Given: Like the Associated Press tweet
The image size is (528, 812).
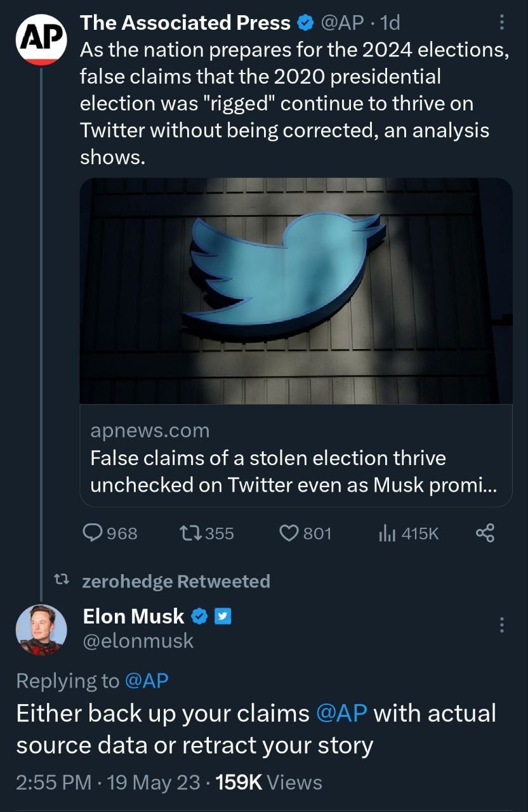Looking at the screenshot, I should click(290, 534).
